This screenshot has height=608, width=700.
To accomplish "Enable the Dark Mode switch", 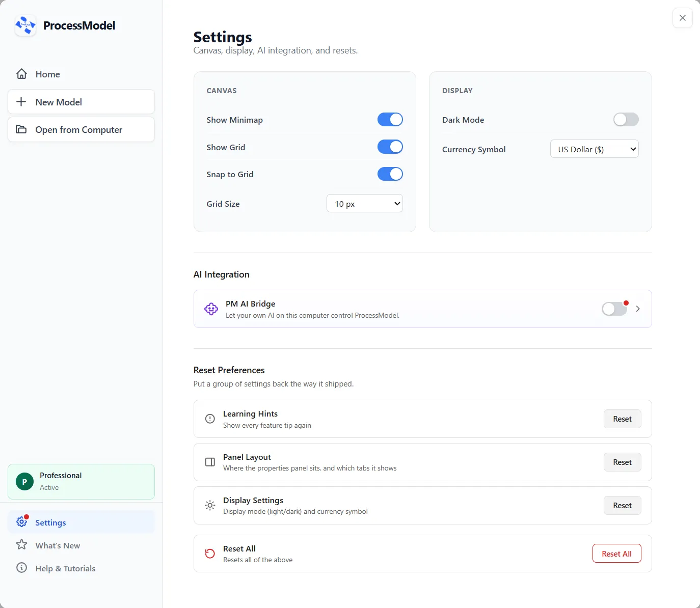I will tap(626, 120).
